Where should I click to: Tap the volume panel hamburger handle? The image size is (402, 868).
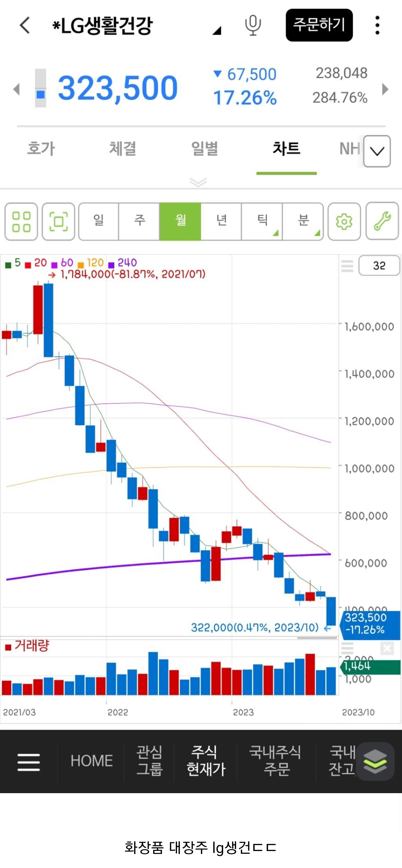click(348, 648)
